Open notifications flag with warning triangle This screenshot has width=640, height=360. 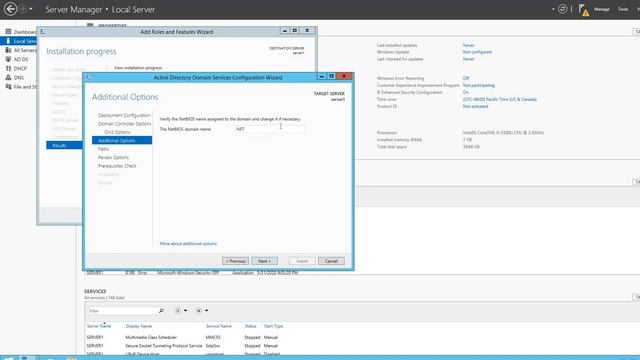(x=584, y=9)
